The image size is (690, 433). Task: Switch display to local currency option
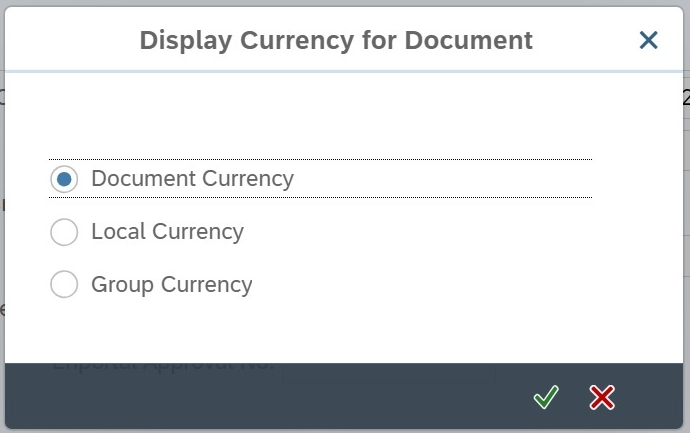64,232
